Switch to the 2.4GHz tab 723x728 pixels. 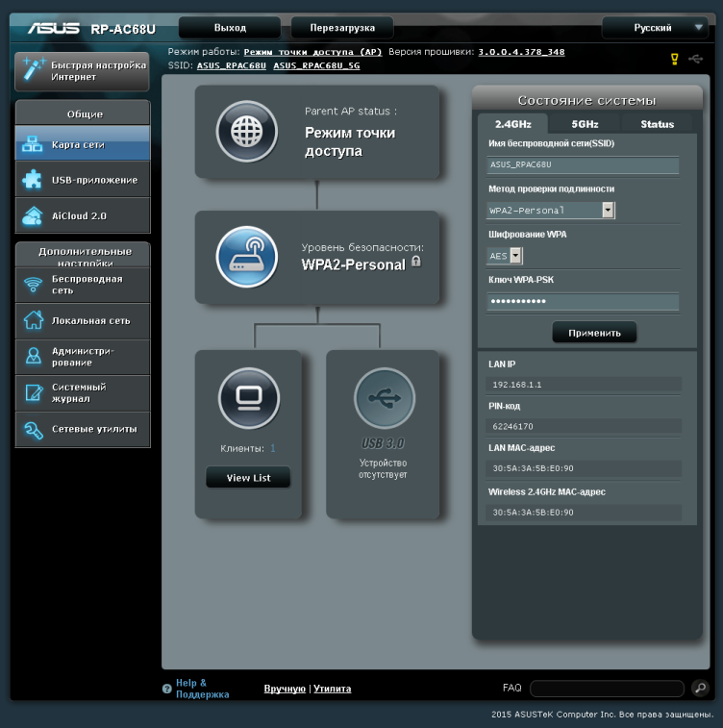point(512,124)
